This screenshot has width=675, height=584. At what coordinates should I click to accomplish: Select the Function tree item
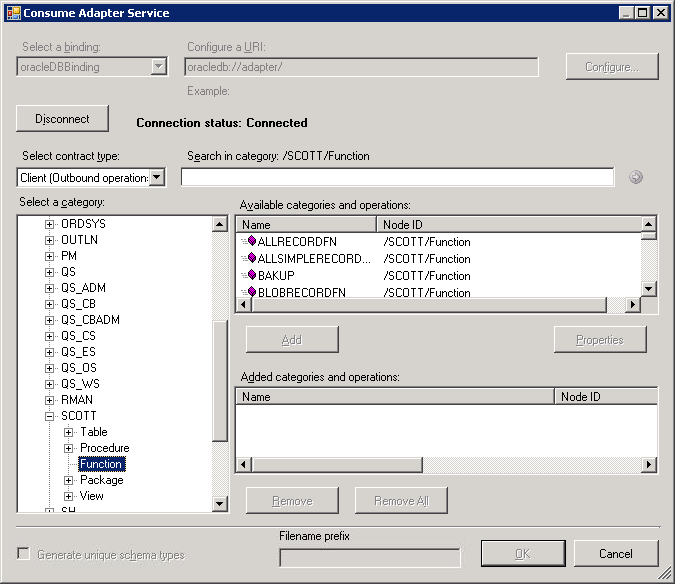click(102, 463)
